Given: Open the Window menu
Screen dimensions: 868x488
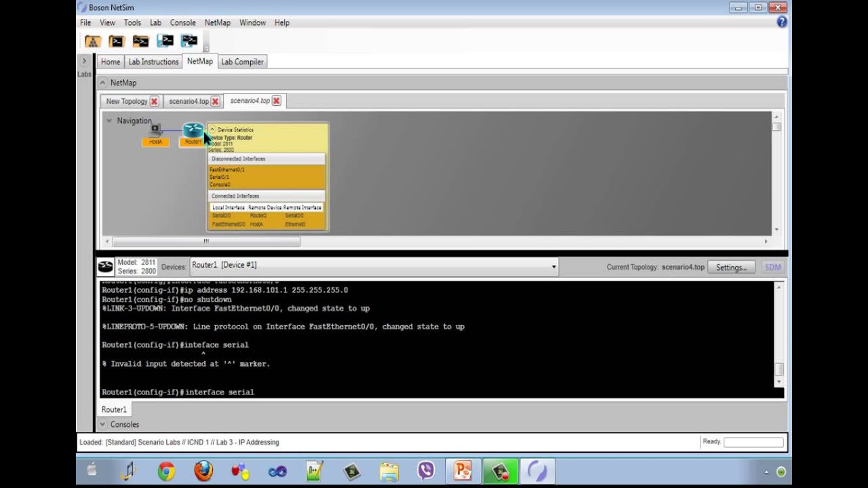Looking at the screenshot, I should tap(252, 22).
